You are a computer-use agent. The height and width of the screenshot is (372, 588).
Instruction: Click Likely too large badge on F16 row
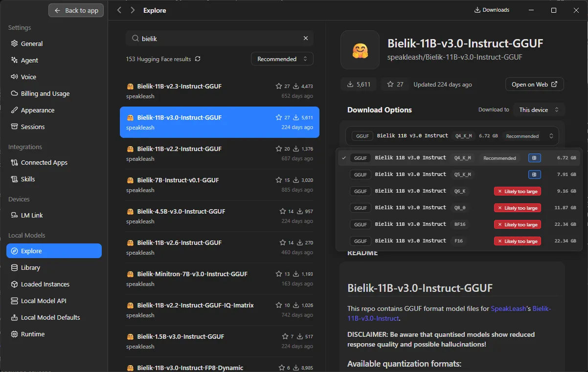pos(518,241)
